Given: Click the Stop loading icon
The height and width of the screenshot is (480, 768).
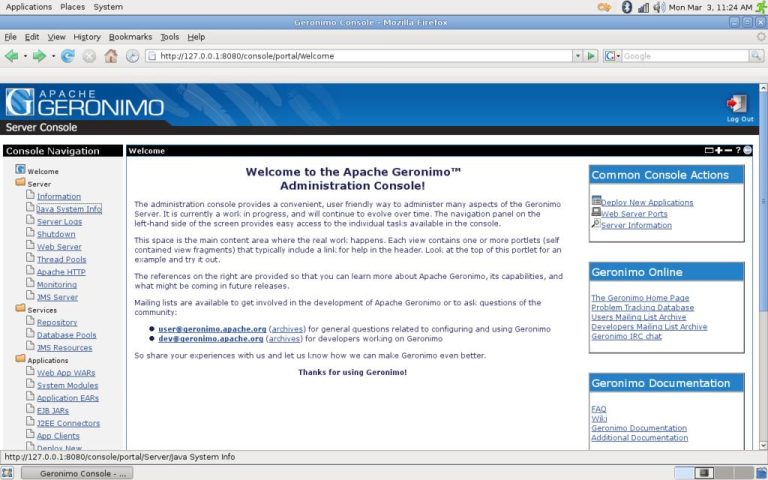Looking at the screenshot, I should 89,56.
